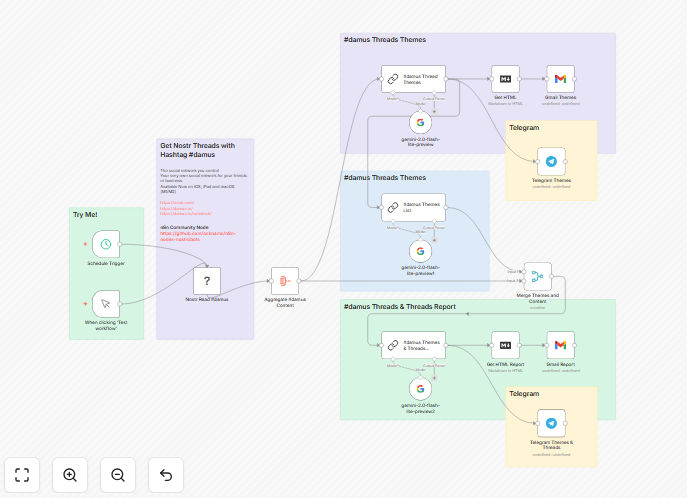The width and height of the screenshot is (687, 498).
Task: Select the gemini-2.0-flash-lite-preview1 model node
Action: [420, 251]
